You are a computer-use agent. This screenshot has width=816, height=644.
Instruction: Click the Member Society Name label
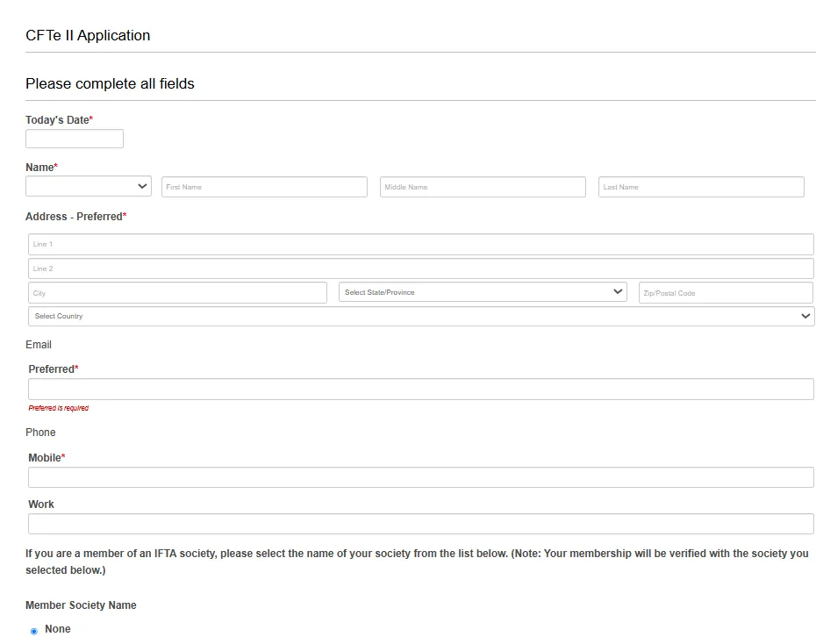[x=81, y=605]
